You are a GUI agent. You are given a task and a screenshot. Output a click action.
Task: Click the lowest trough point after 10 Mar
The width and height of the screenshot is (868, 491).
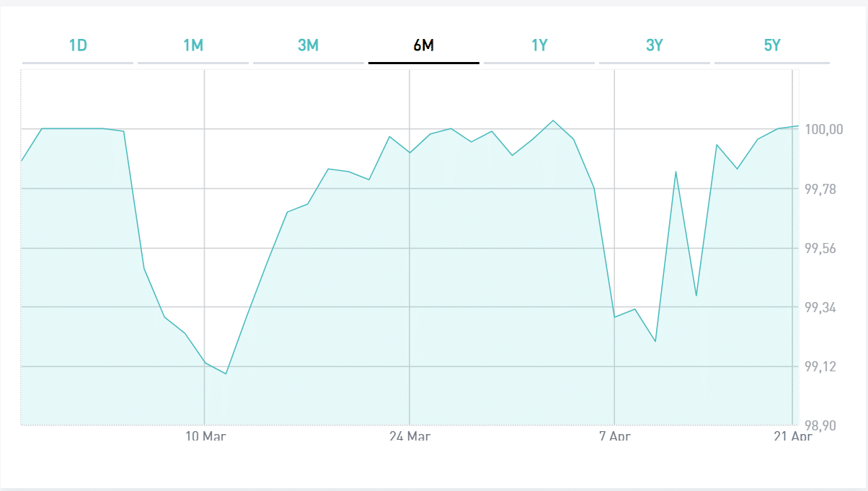tap(226, 373)
